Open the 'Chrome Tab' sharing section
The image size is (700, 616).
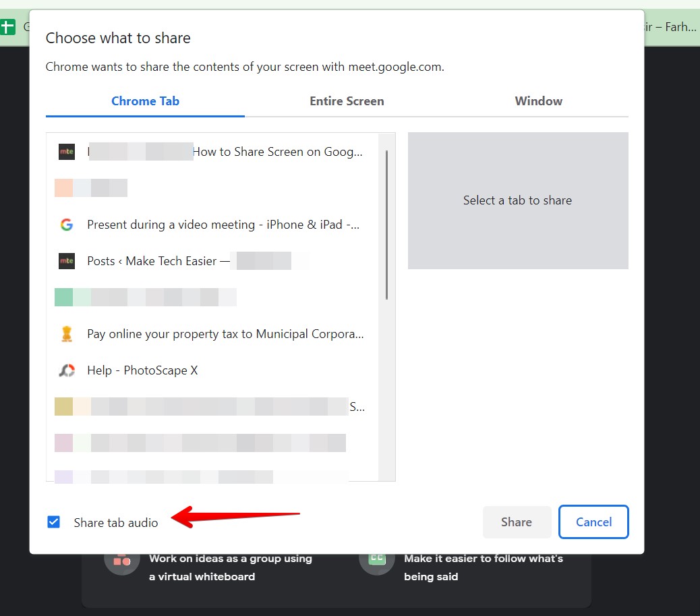coord(145,101)
